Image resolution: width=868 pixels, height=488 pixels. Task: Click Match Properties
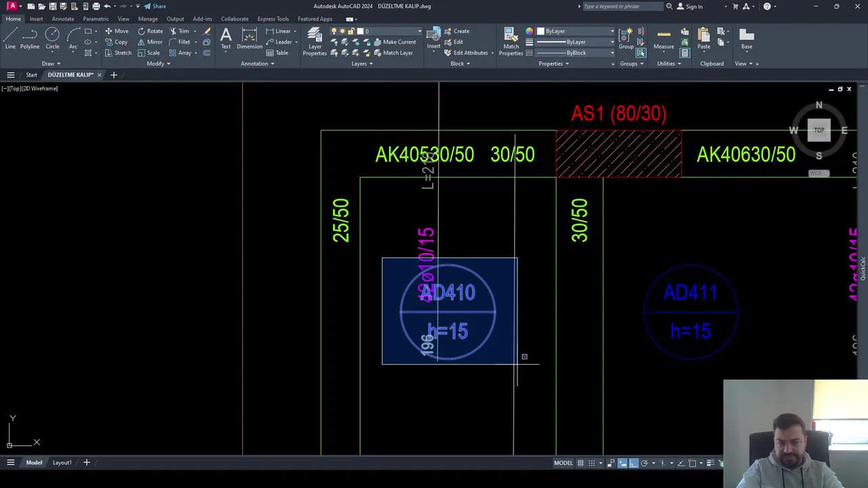pos(511,41)
